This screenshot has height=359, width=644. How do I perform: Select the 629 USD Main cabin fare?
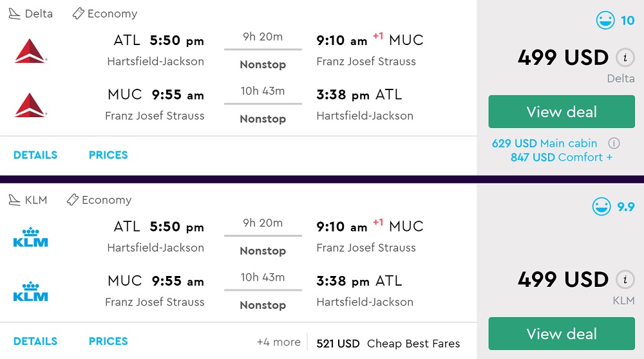[x=544, y=143]
